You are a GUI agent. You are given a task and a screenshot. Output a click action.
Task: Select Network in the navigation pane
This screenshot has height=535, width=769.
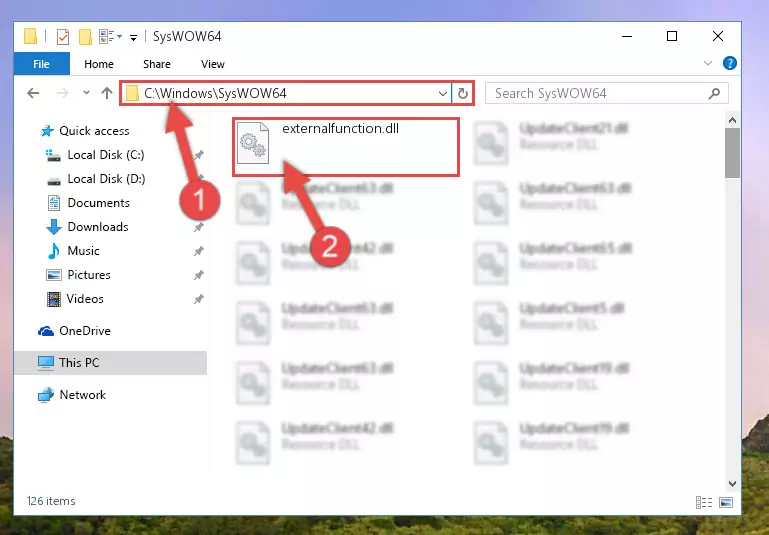coord(82,395)
